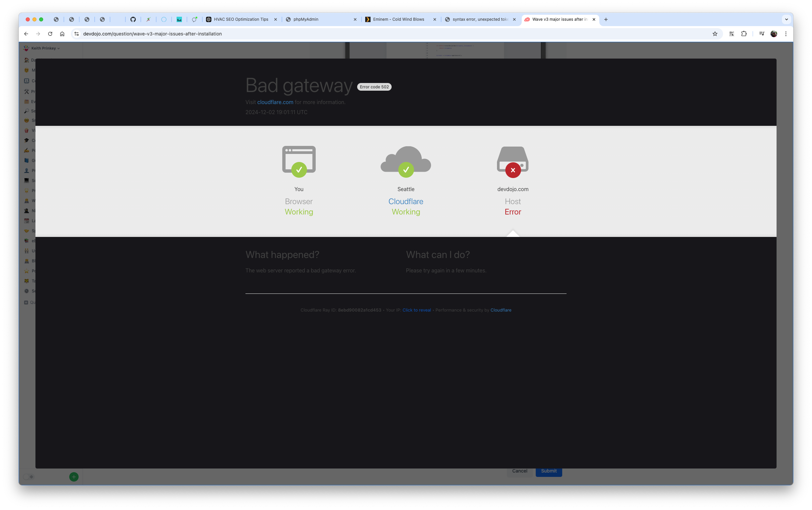Go back with the browser back arrow
Viewport: 812px width, 510px height.
(x=26, y=34)
